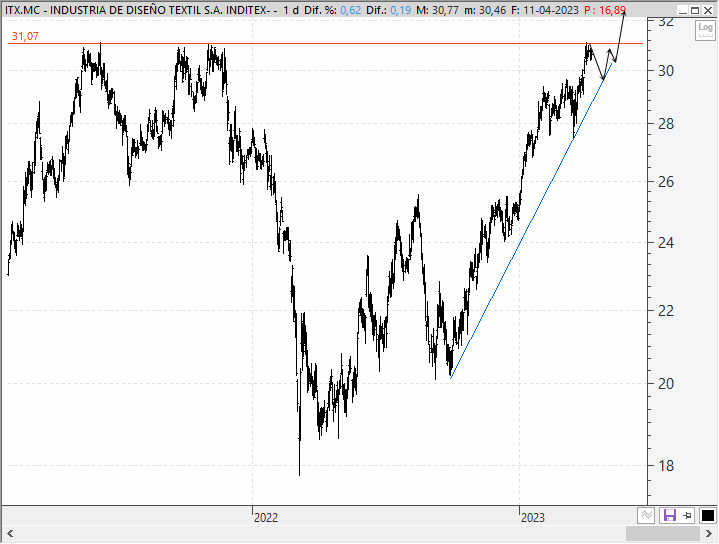Image resolution: width=719 pixels, height=544 pixels.
Task: Click the 30 price axis label
Action: pos(666,71)
